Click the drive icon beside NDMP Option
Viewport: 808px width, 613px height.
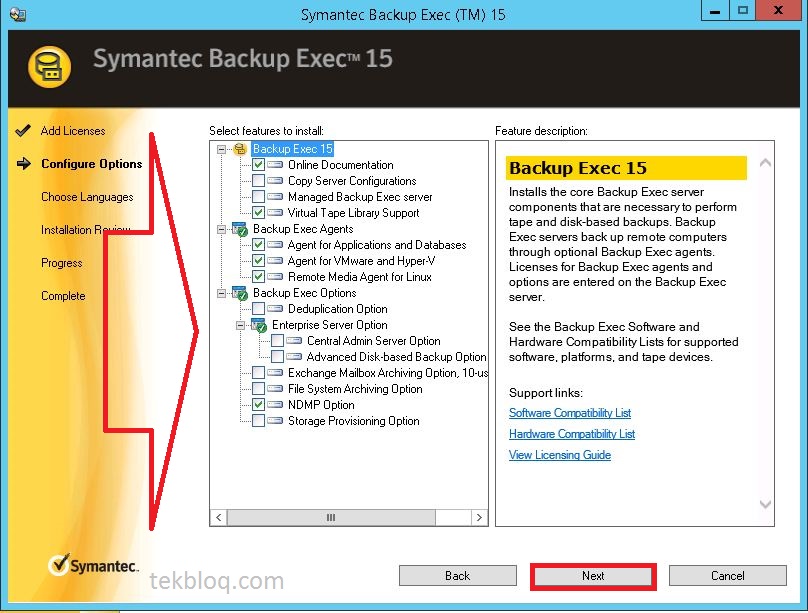click(275, 405)
